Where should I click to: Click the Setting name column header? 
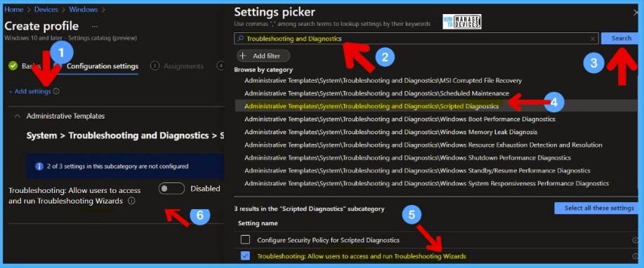[258, 223]
